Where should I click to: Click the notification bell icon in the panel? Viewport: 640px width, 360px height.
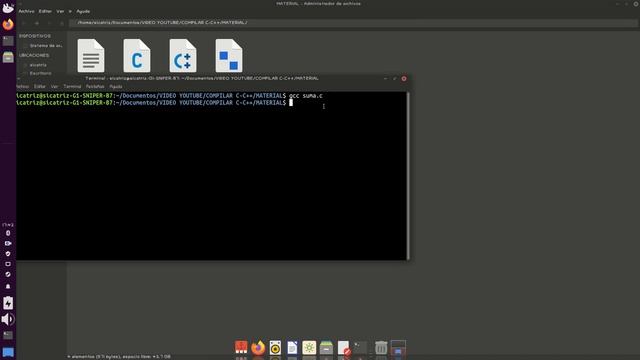(8, 286)
